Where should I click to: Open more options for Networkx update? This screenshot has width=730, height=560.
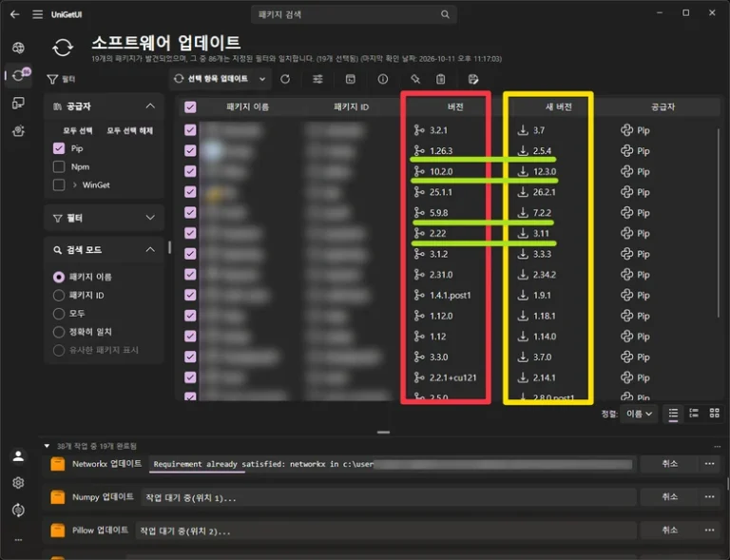[709, 464]
